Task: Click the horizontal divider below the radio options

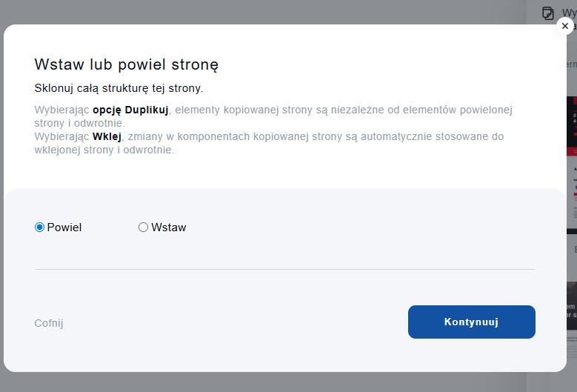Action: [x=284, y=269]
